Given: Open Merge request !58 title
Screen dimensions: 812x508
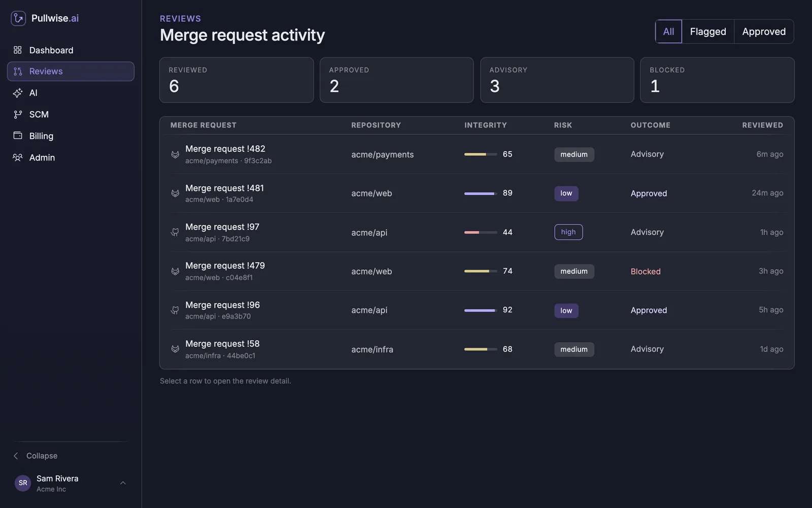Looking at the screenshot, I should pyautogui.click(x=222, y=344).
